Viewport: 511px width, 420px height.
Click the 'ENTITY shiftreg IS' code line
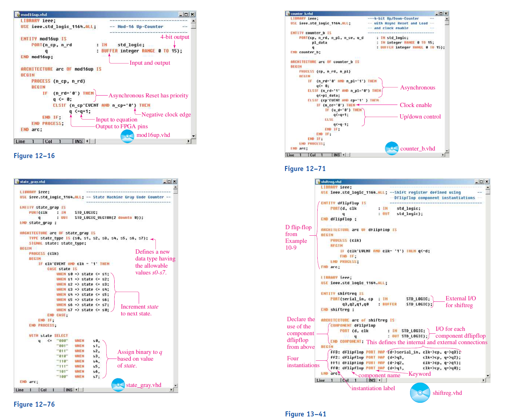tap(342, 294)
